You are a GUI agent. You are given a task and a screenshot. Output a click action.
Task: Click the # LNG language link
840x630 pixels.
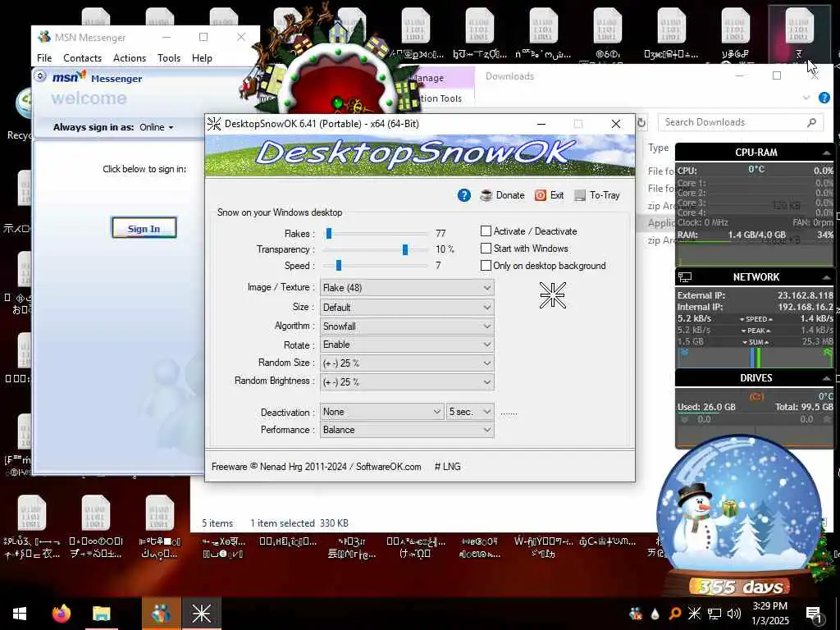click(x=447, y=467)
